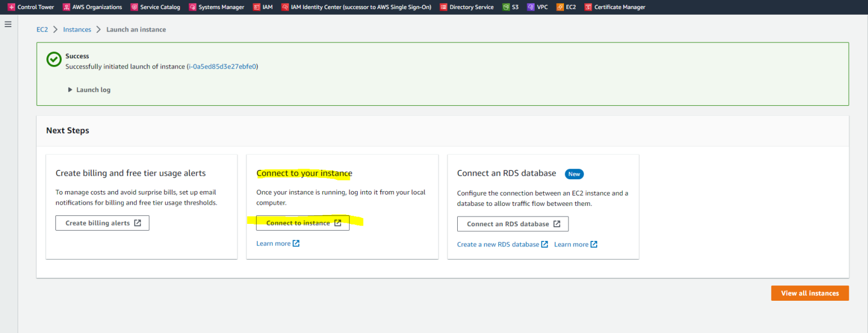The image size is (868, 333).
Task: Click View all instances
Action: 810,293
